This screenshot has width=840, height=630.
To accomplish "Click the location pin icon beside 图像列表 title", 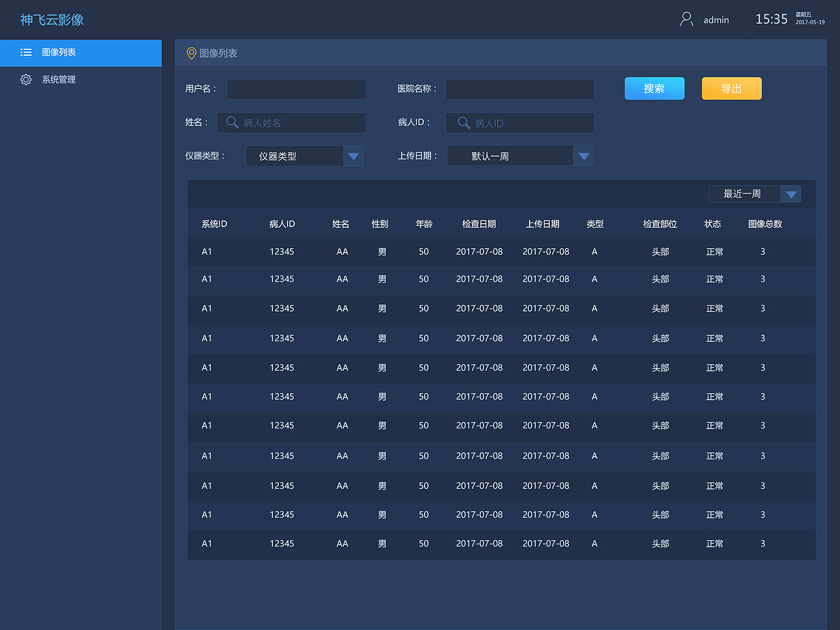I will click(192, 54).
